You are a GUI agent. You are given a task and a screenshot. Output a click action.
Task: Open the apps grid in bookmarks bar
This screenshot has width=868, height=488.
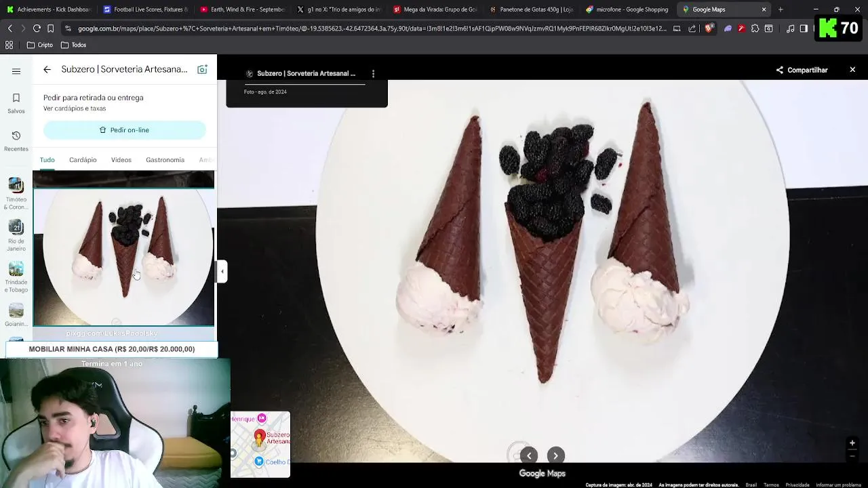pos(9,45)
